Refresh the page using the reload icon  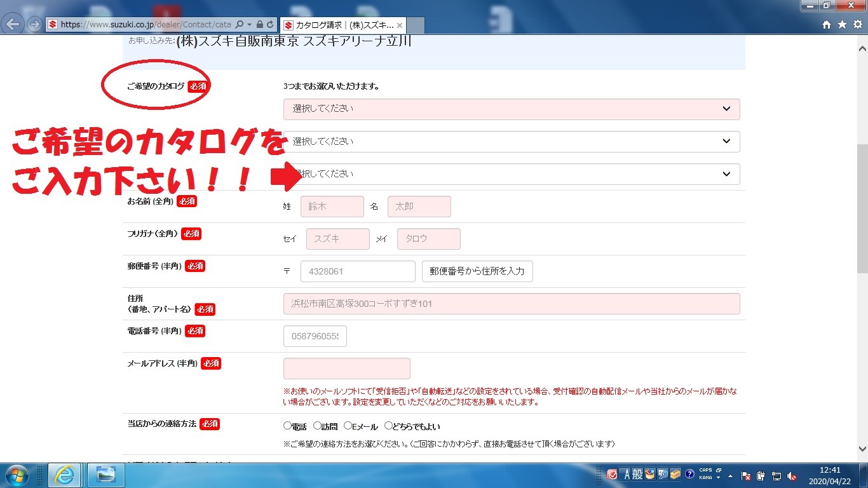coord(270,25)
